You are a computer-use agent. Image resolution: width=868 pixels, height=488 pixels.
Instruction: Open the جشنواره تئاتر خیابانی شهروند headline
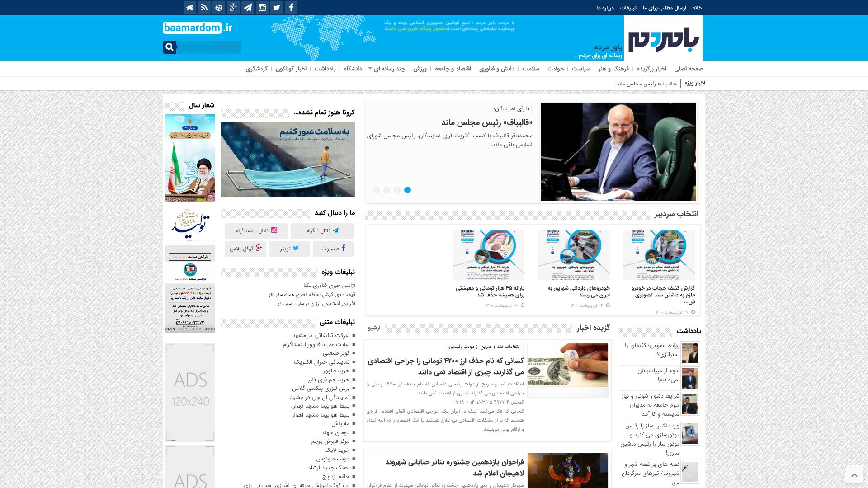click(x=454, y=467)
